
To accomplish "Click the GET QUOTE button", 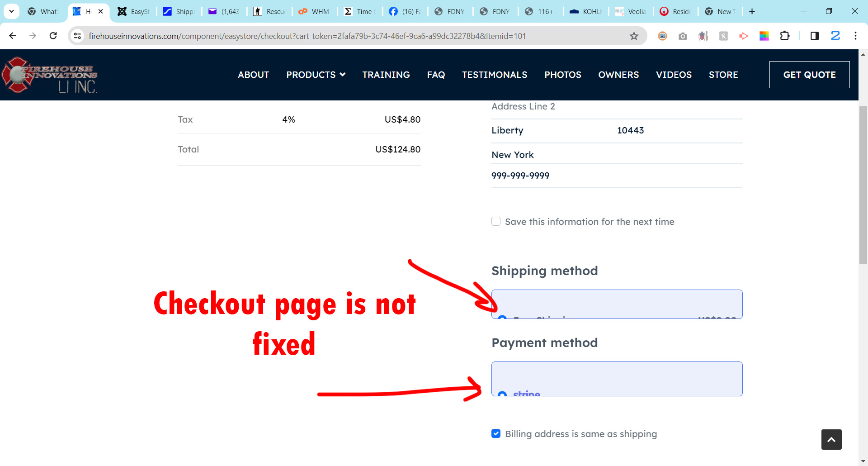I will tap(809, 75).
